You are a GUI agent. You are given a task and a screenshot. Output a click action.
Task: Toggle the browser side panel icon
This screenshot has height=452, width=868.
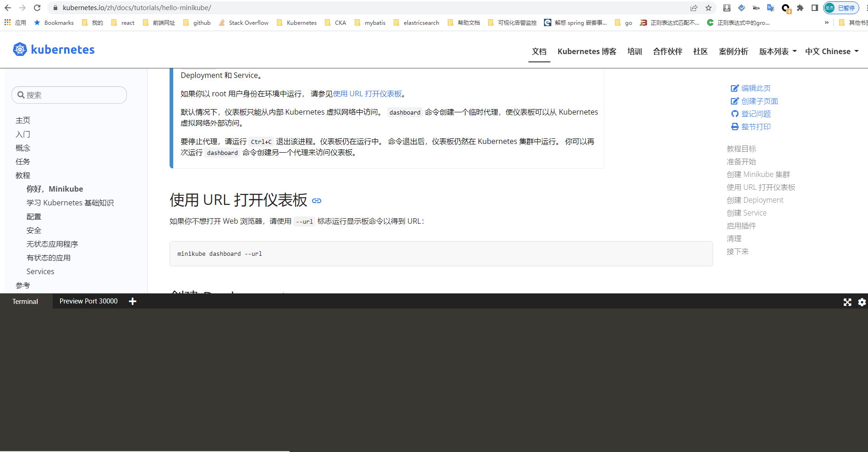pos(815,8)
